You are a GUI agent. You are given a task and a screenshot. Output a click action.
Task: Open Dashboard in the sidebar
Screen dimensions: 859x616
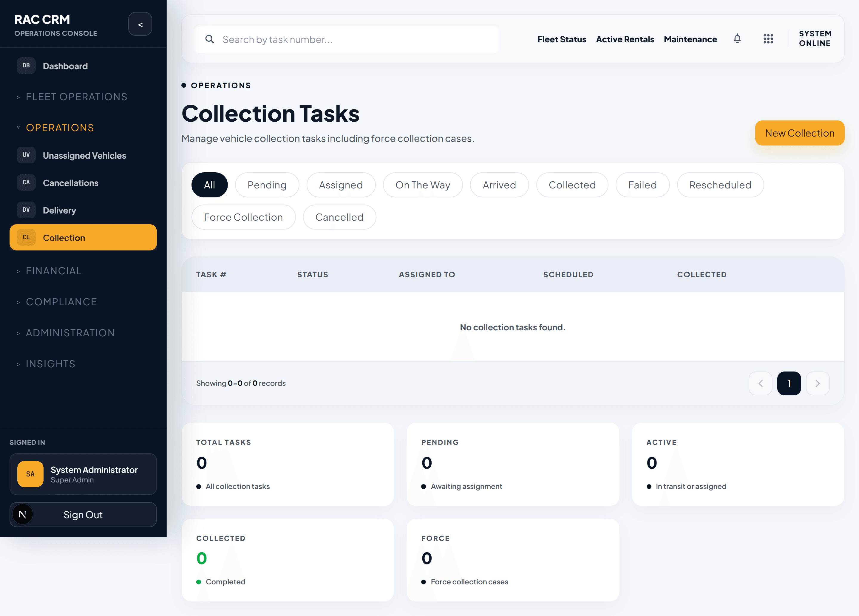[x=83, y=66]
